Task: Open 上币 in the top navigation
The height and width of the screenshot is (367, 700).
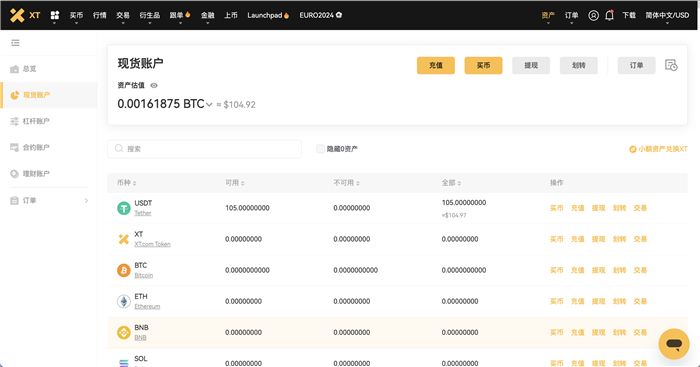Action: 231,15
